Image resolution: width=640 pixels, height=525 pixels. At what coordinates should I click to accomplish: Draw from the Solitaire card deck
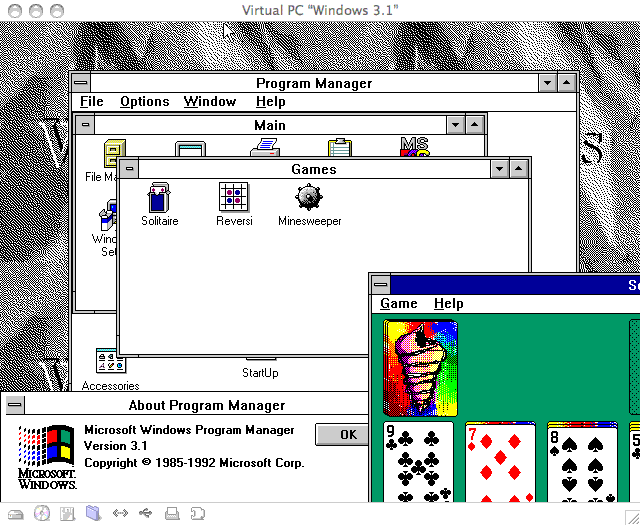pos(421,367)
